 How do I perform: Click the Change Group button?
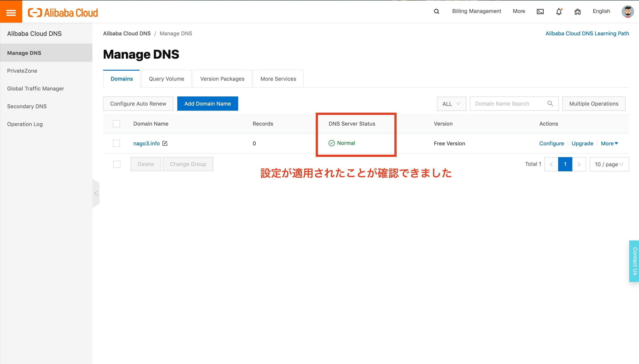(188, 164)
